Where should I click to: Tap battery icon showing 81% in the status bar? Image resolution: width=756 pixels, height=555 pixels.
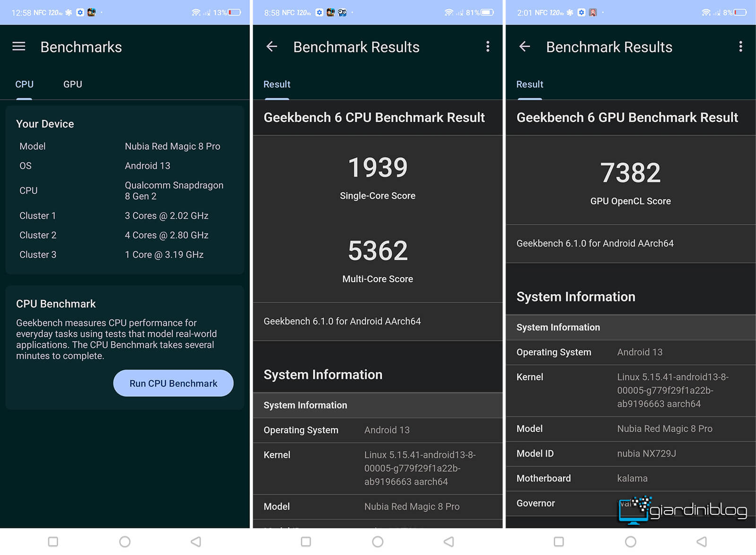(488, 12)
